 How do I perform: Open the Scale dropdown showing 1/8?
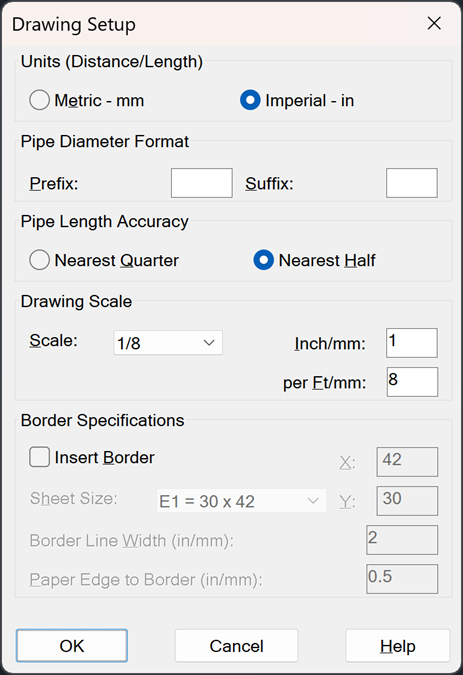168,343
